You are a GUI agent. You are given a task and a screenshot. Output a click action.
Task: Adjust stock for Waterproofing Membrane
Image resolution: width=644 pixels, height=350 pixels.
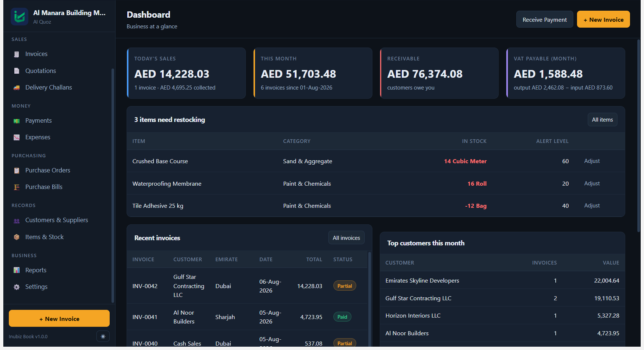coord(592,183)
